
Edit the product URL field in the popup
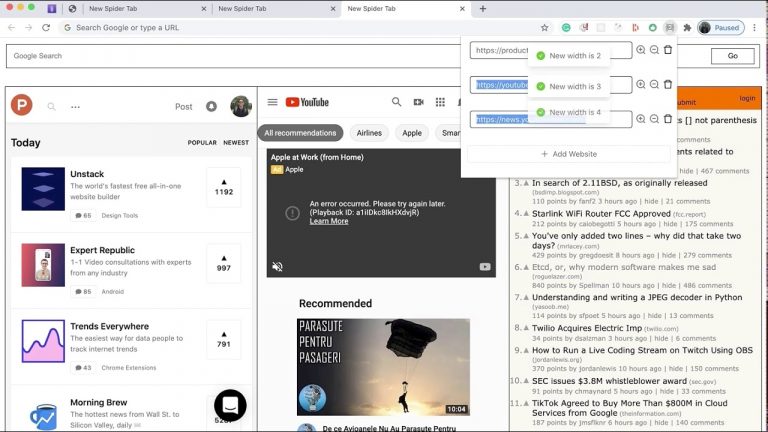pyautogui.click(x=551, y=50)
